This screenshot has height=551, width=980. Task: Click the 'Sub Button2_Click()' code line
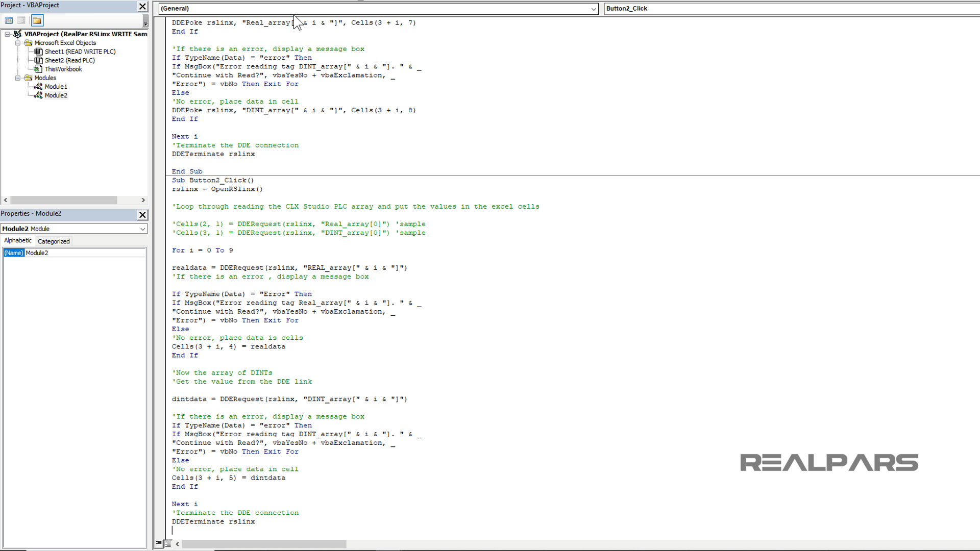[213, 181]
